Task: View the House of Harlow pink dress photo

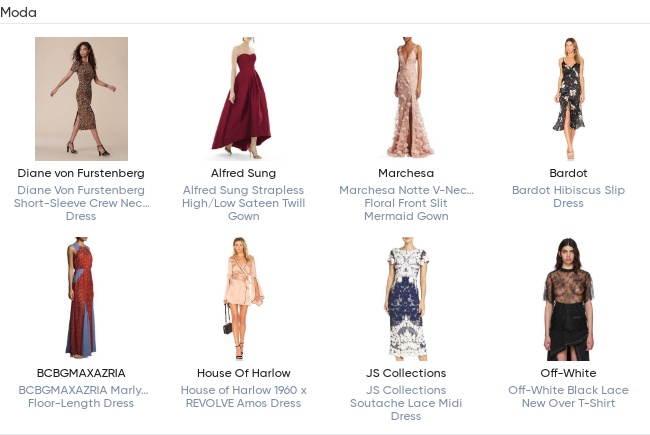Action: coord(243,299)
